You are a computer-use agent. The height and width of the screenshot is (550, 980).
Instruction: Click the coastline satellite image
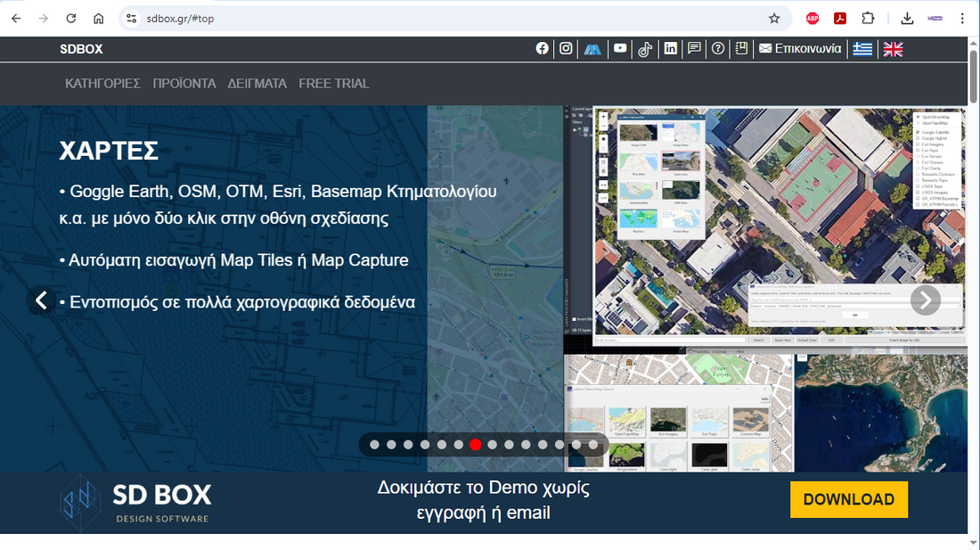881,413
